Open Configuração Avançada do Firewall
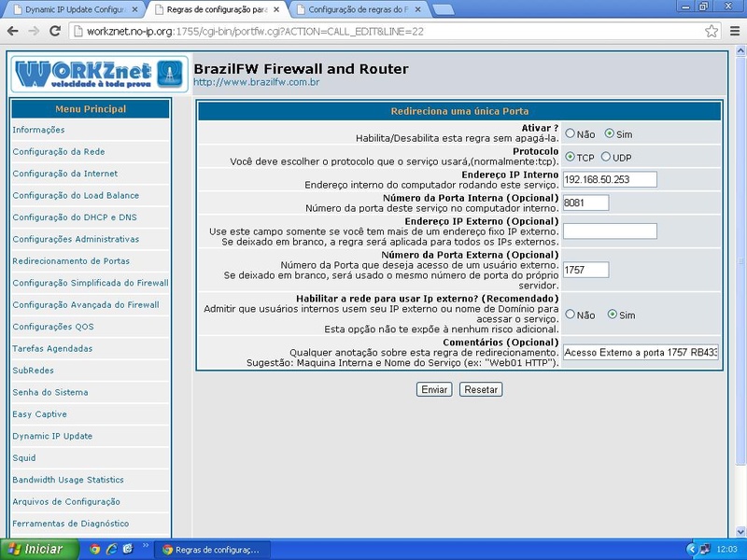The width and height of the screenshot is (747, 560). [x=86, y=305]
